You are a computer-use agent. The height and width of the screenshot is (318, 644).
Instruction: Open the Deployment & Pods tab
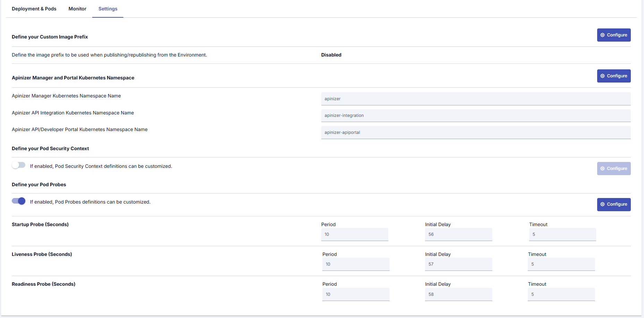[x=34, y=9]
